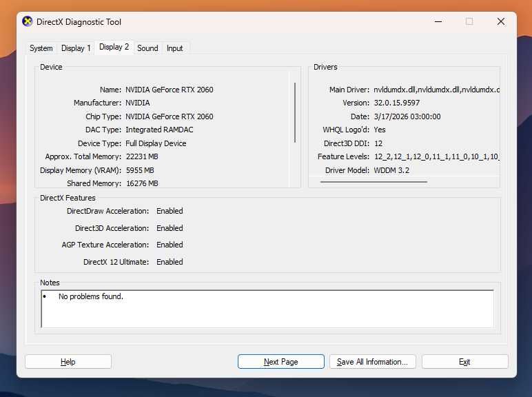The height and width of the screenshot is (397, 532).
Task: Click the DirectX Features group heading
Action: click(68, 198)
